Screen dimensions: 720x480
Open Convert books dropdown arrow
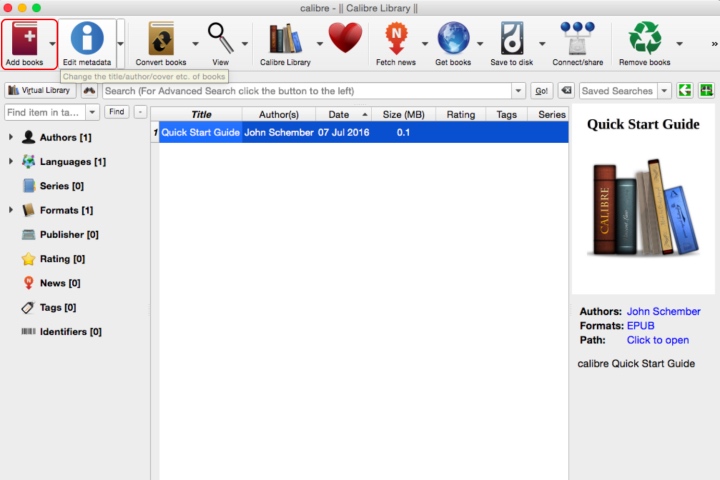[x=195, y=44]
